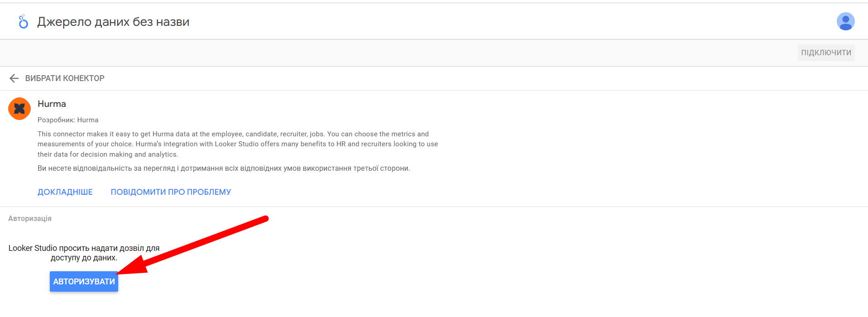Click the 'Looker Studio просить надати дозвіл' message
Screen dimensions: 868x317
[84, 253]
